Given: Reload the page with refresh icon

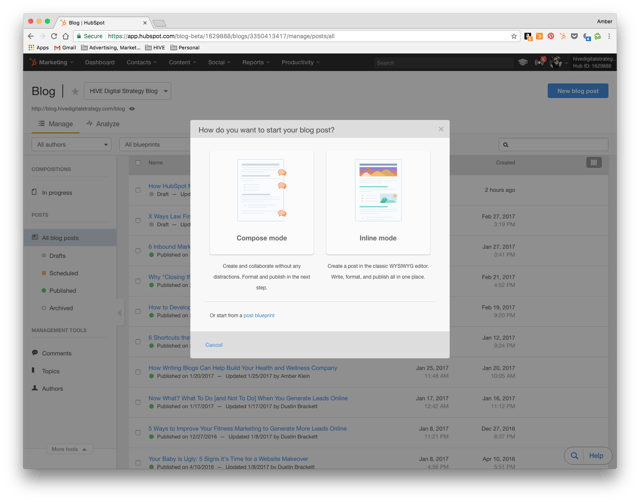Looking at the screenshot, I should tap(54, 36).
